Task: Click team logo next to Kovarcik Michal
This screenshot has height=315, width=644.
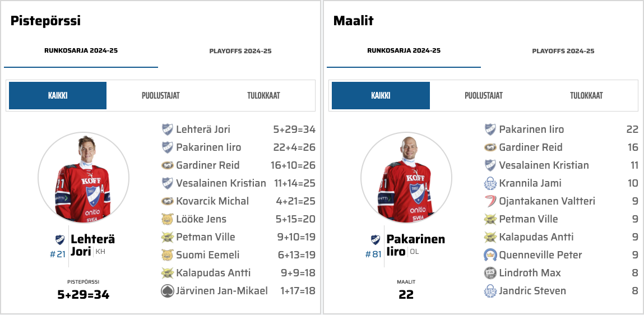Action: [168, 201]
